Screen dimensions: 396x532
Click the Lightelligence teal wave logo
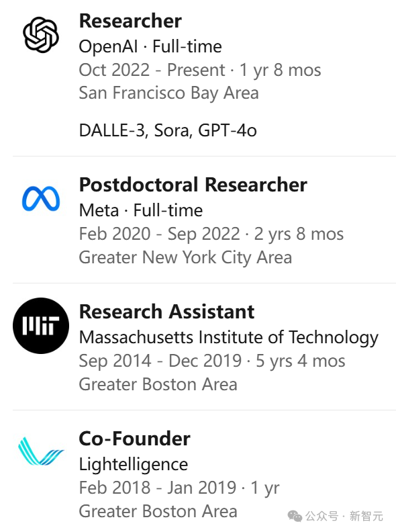(x=41, y=451)
